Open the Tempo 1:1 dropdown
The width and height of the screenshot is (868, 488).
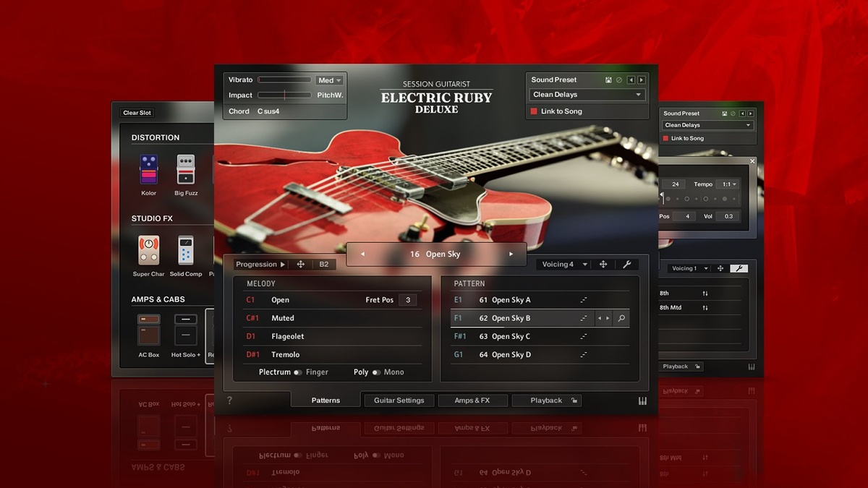[x=727, y=184]
